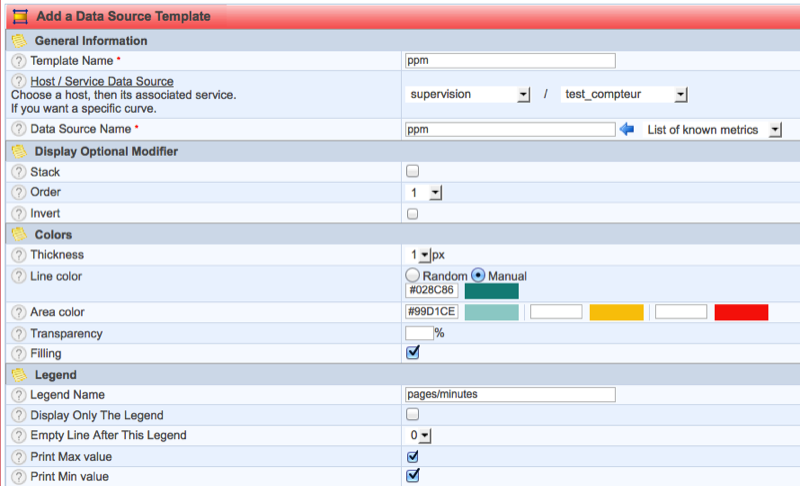This screenshot has height=486, width=800.
Task: Click the red area color swatch
Action: click(741, 312)
